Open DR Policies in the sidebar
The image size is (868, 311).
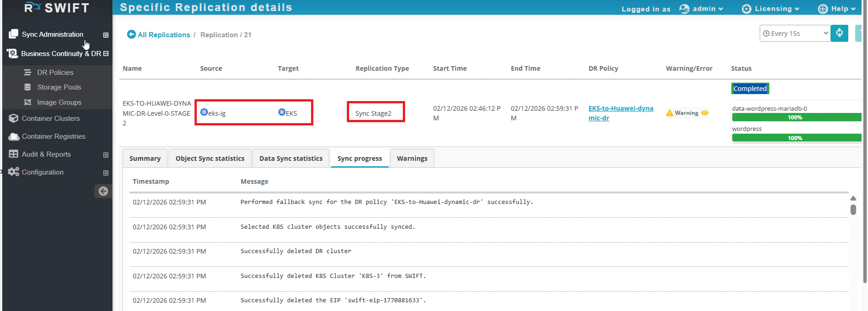point(55,73)
